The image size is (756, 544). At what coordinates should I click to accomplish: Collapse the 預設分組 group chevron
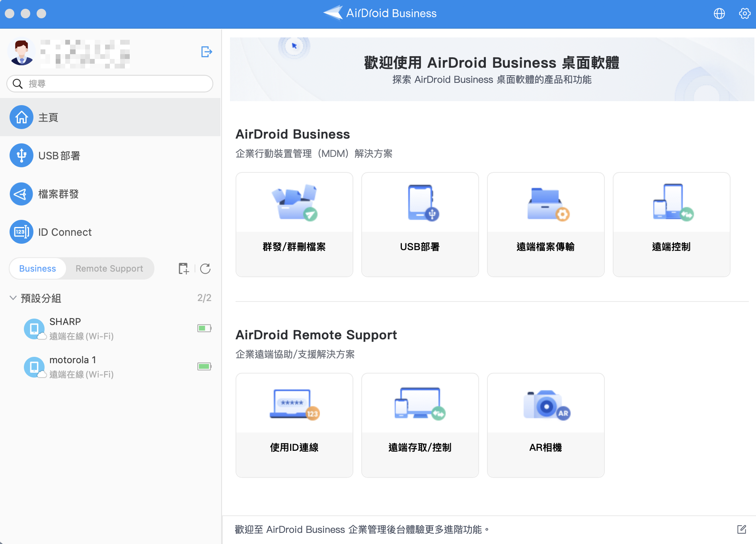[13, 298]
